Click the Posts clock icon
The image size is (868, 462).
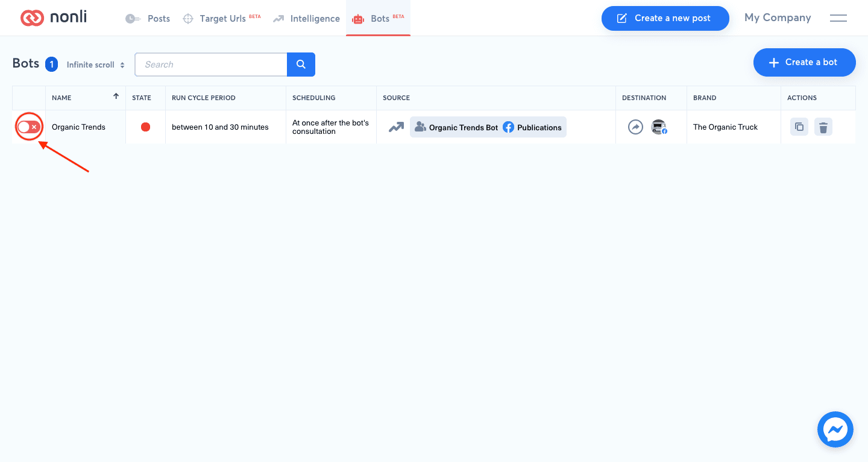pos(133,19)
